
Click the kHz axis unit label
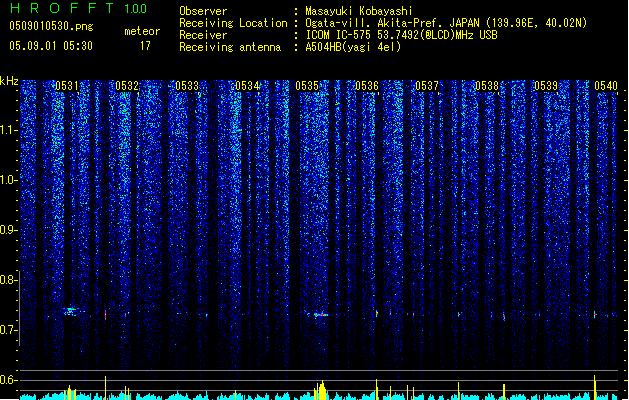click(x=9, y=81)
